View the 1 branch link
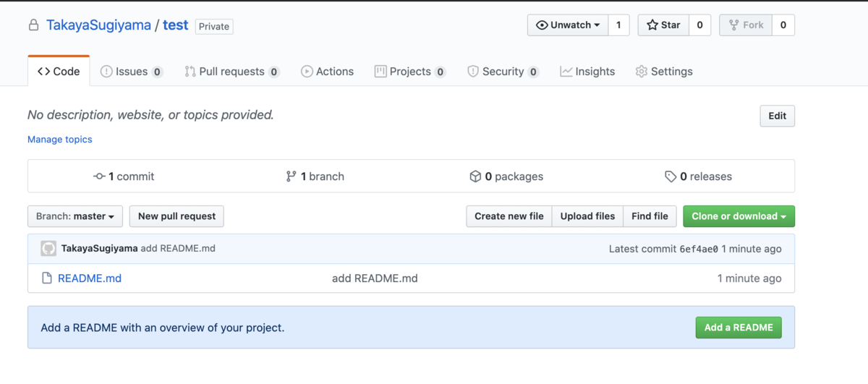The image size is (868, 384). tap(315, 176)
